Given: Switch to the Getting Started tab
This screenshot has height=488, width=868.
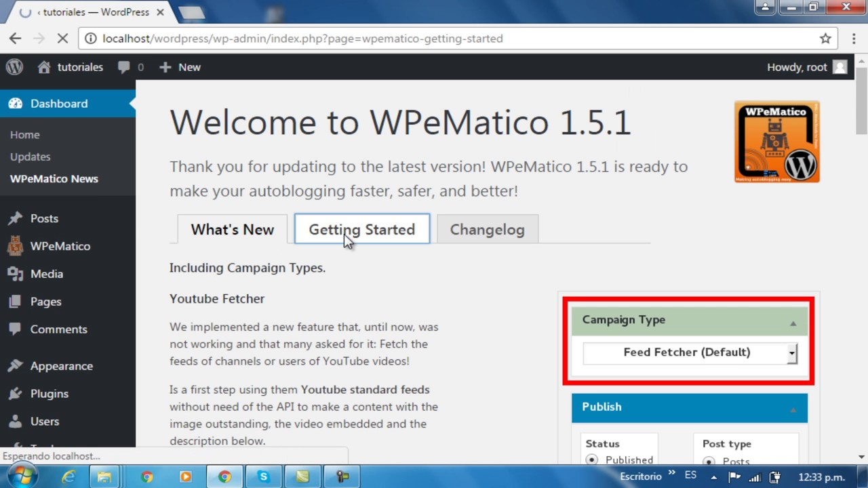Looking at the screenshot, I should coord(362,229).
